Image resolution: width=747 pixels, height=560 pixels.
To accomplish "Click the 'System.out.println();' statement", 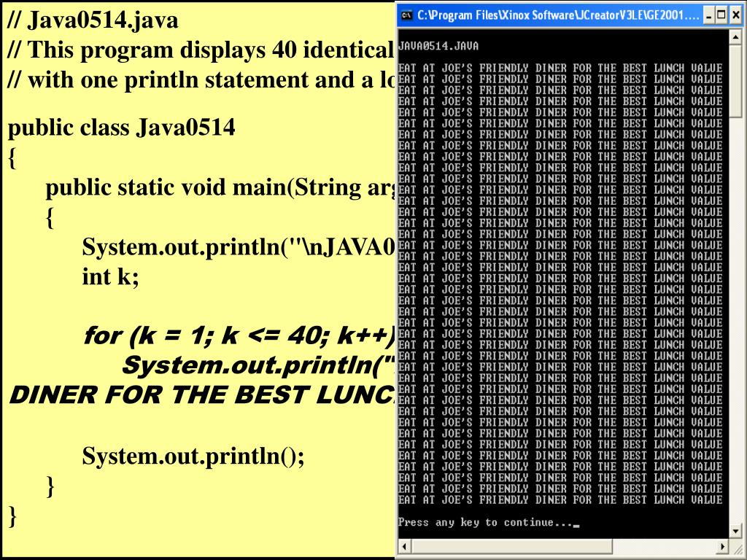I will tap(193, 456).
